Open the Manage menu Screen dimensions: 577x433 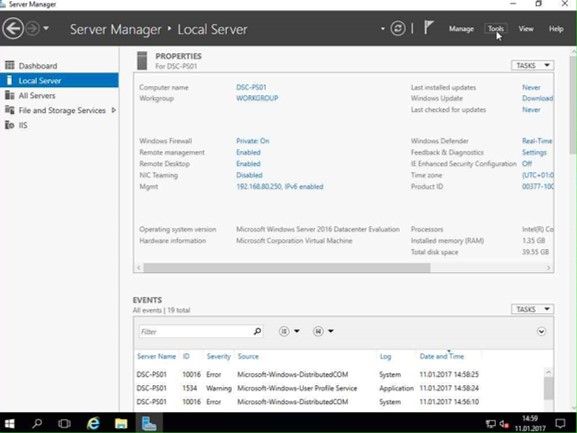(x=461, y=29)
